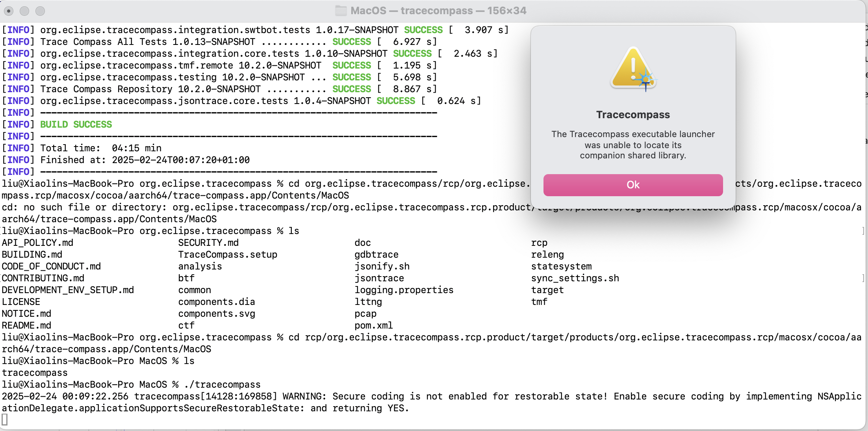This screenshot has width=868, height=431.
Task: Click the Trace Compass Repository build line
Action: (x=219, y=89)
